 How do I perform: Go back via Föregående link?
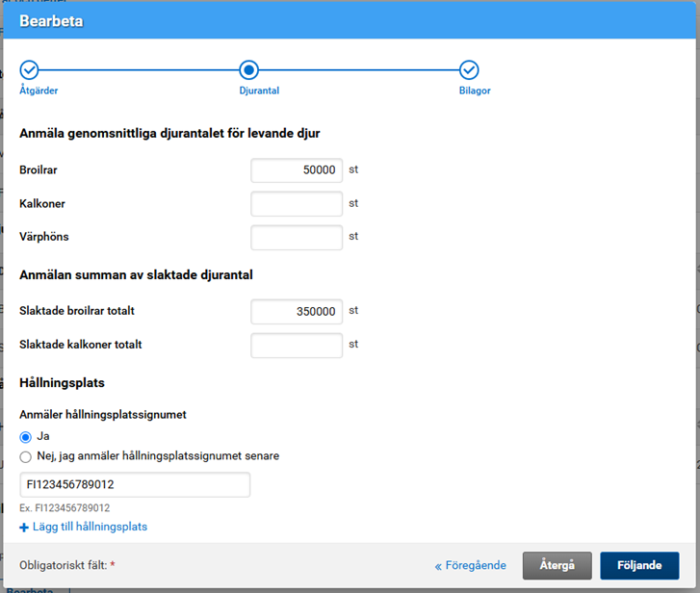472,566
